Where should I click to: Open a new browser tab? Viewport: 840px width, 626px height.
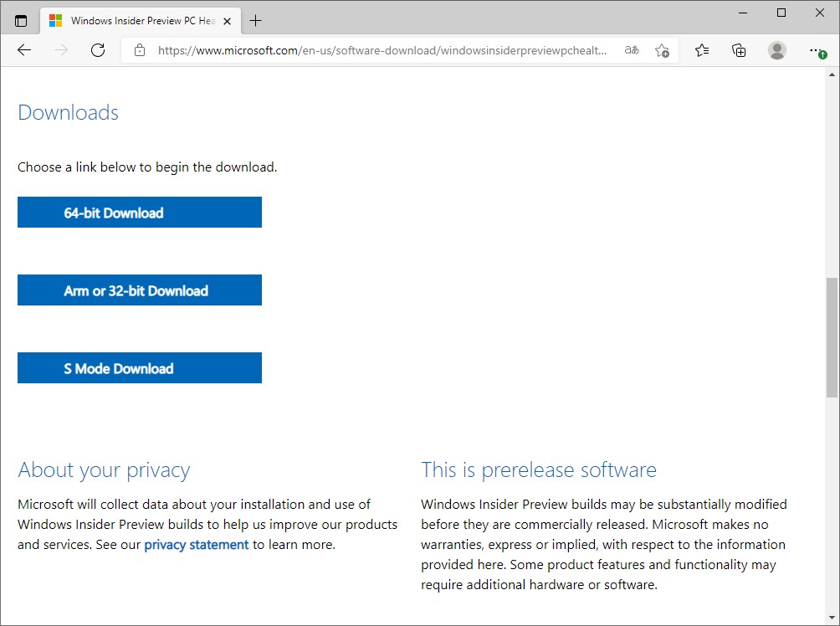coord(256,21)
